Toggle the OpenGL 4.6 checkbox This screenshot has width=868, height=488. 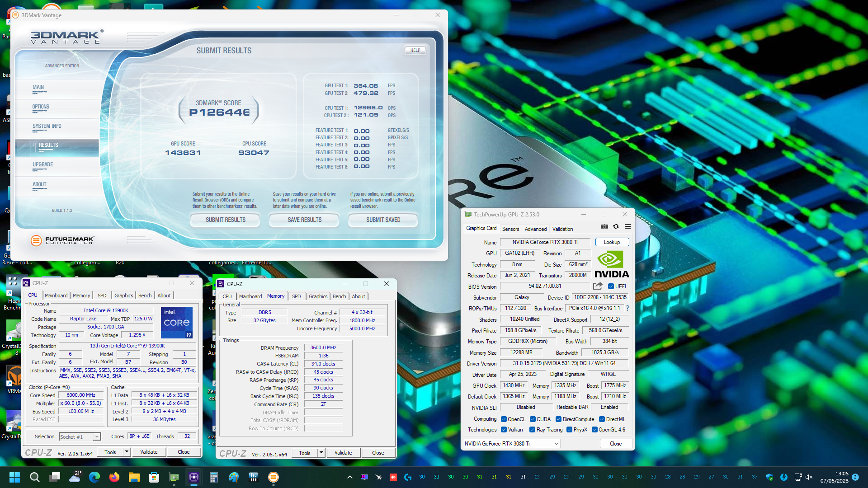[x=594, y=430]
